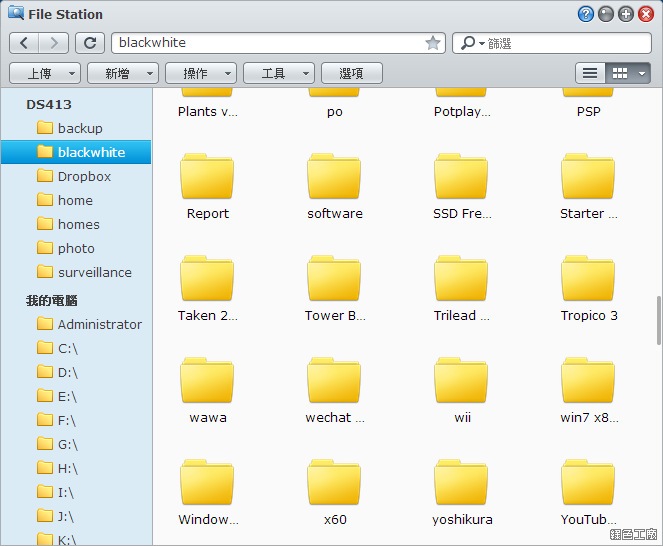Image resolution: width=663 pixels, height=546 pixels.
Task: Select the Tropico 3 folder icon
Action: [588, 278]
